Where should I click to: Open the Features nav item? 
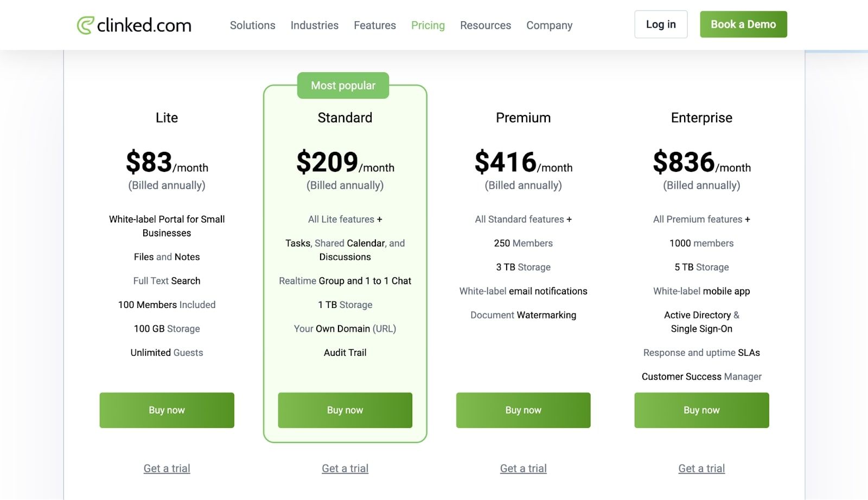(x=374, y=25)
